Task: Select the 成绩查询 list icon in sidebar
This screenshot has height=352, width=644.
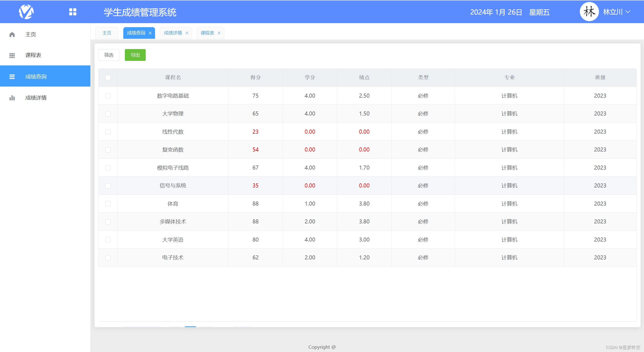Action: pyautogui.click(x=12, y=76)
